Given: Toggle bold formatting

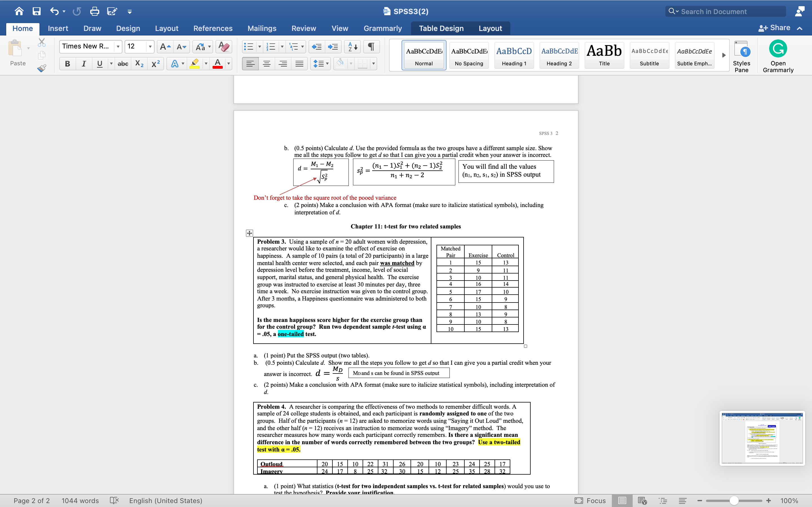Looking at the screenshot, I should (67, 63).
